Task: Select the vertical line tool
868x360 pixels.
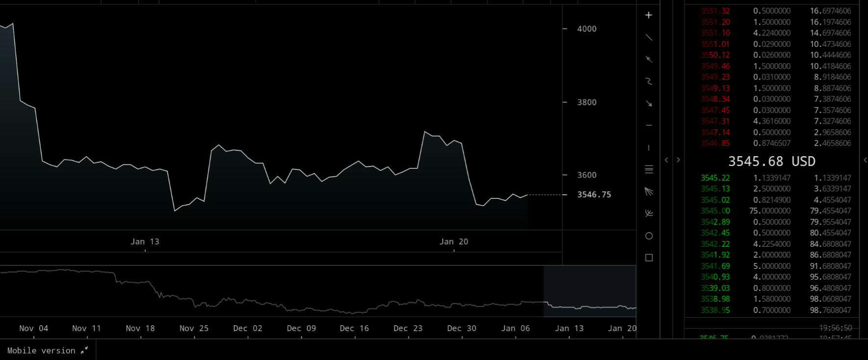Action: (648, 147)
